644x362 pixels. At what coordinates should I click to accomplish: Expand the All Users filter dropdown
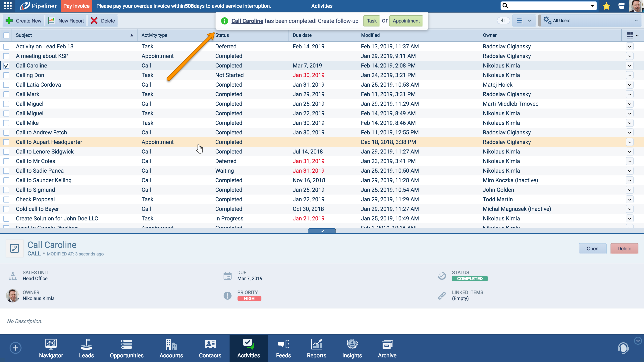tap(636, 21)
